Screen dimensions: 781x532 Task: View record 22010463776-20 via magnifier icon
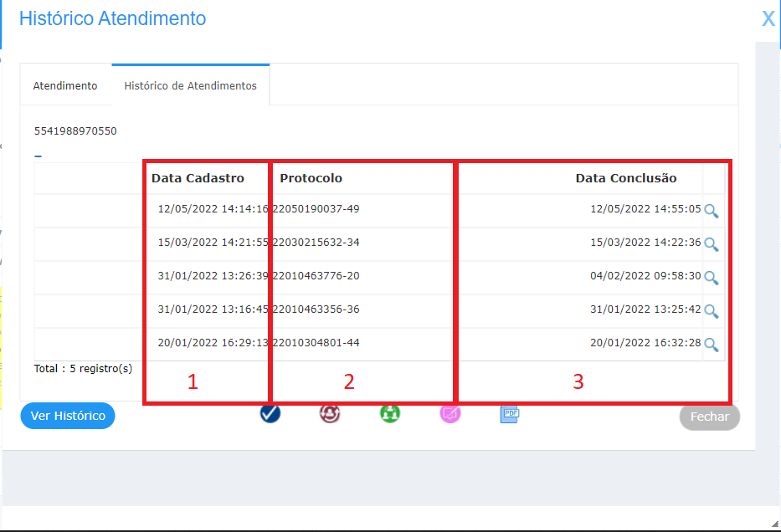(x=712, y=278)
